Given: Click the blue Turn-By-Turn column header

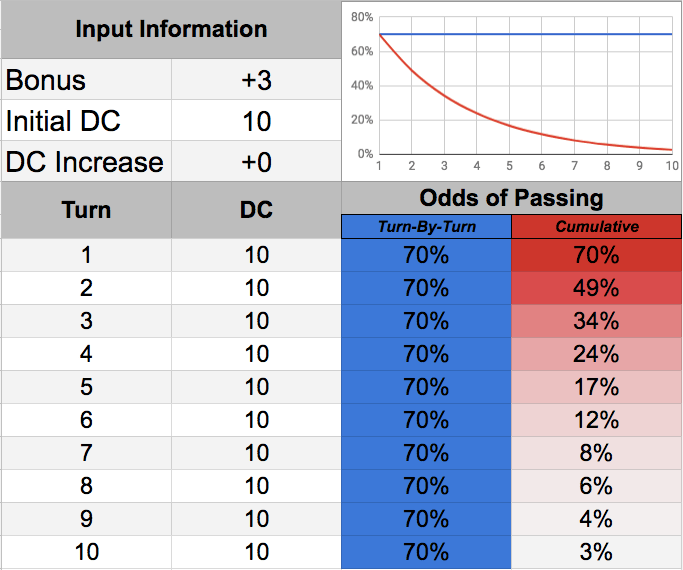Looking at the screenshot, I should pyautogui.click(x=426, y=227).
